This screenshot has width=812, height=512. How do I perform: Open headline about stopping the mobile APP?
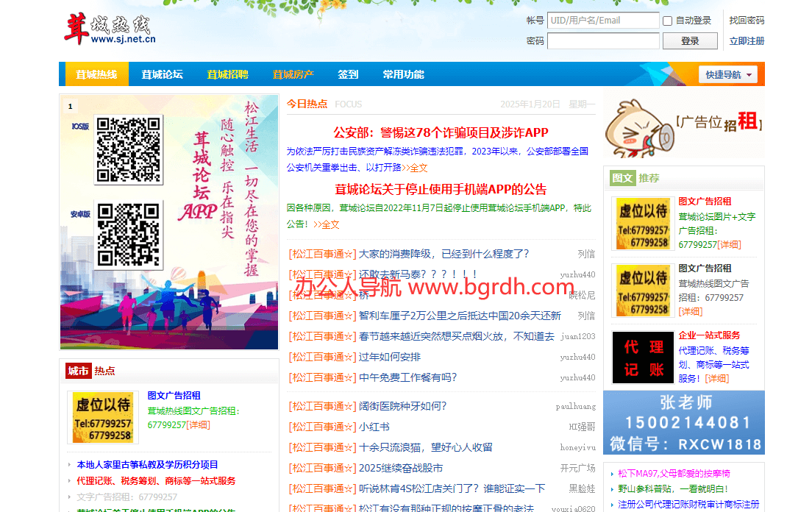point(441,189)
